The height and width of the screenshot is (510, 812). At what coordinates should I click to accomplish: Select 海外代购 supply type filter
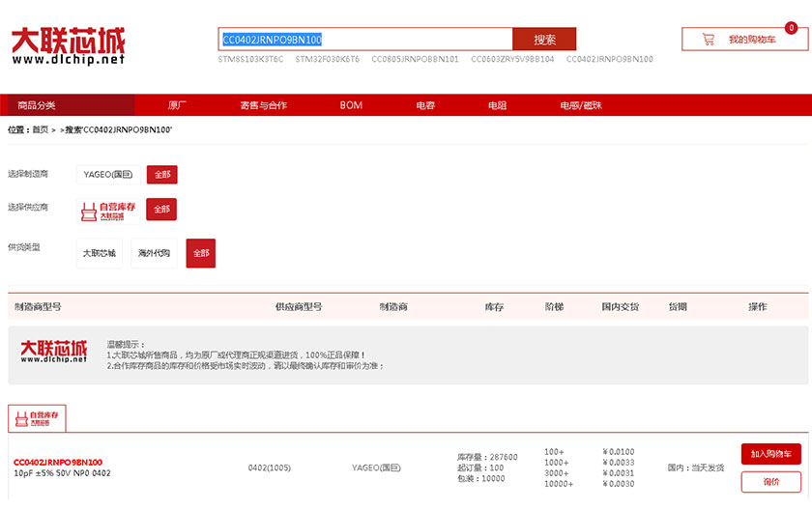coord(154,253)
